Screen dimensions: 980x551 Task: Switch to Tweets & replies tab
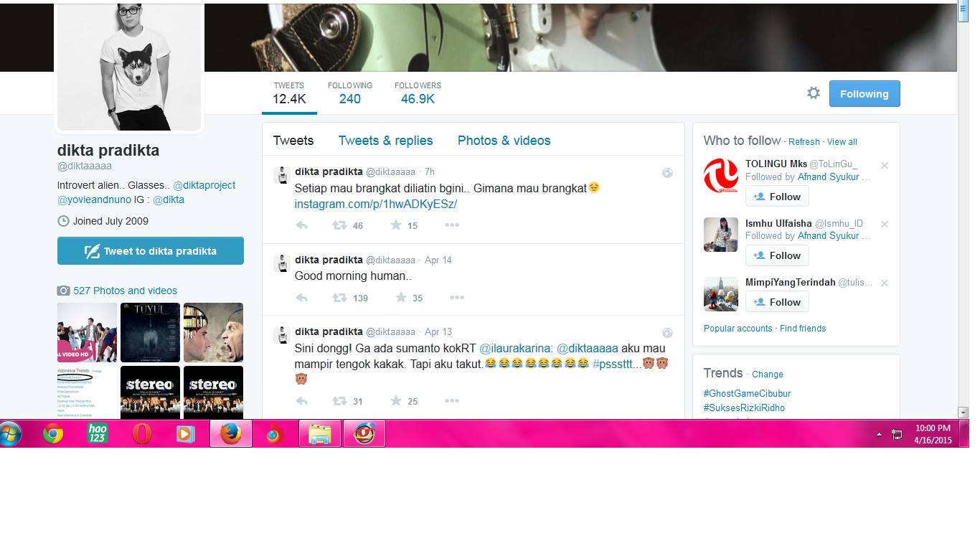385,141
